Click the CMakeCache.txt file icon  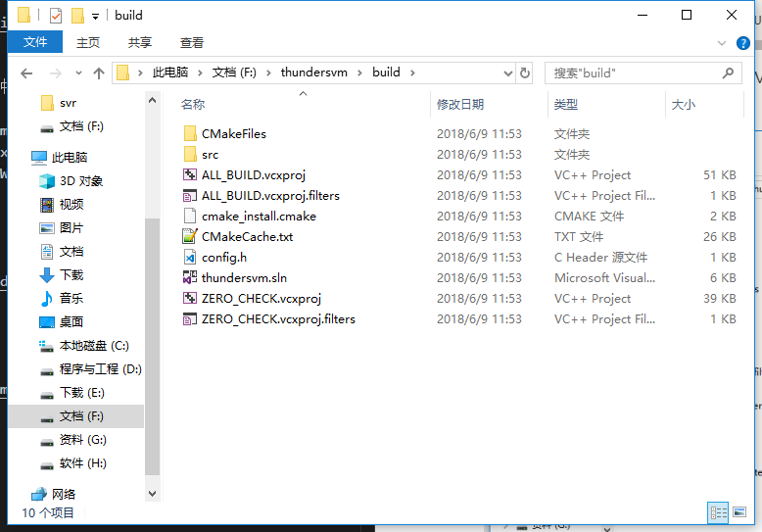190,237
